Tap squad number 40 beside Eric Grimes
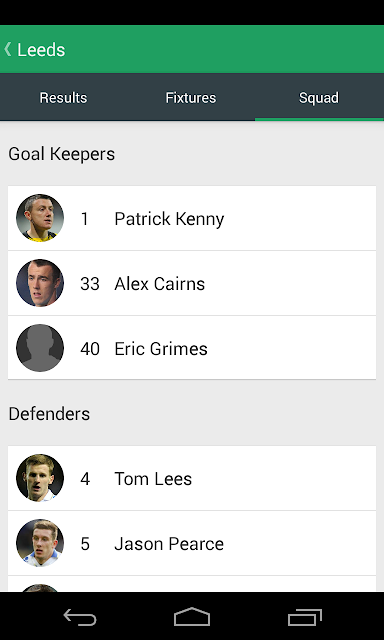Screen dimensions: 384x640 pyautogui.click(x=90, y=349)
